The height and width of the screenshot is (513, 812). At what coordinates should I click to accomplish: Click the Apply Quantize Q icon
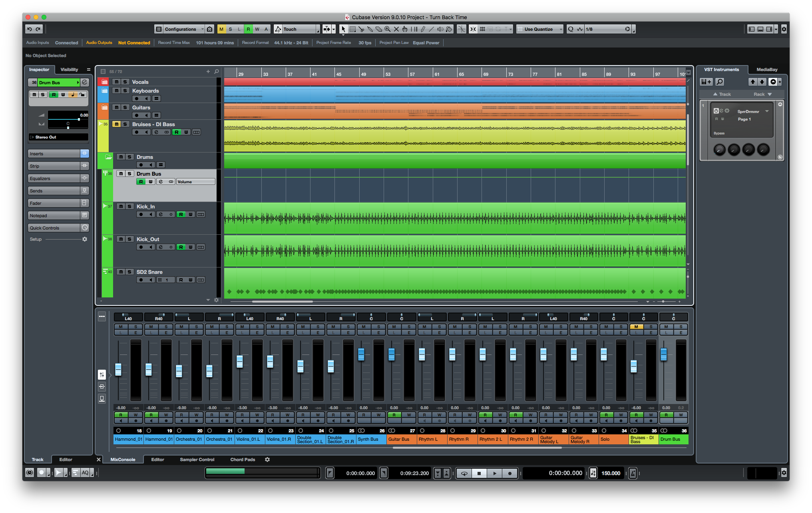coord(571,29)
